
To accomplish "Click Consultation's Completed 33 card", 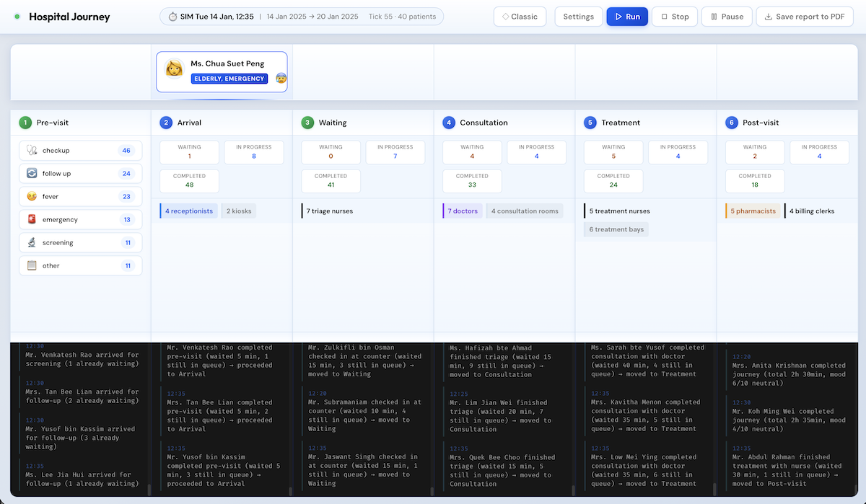I will coord(472,181).
